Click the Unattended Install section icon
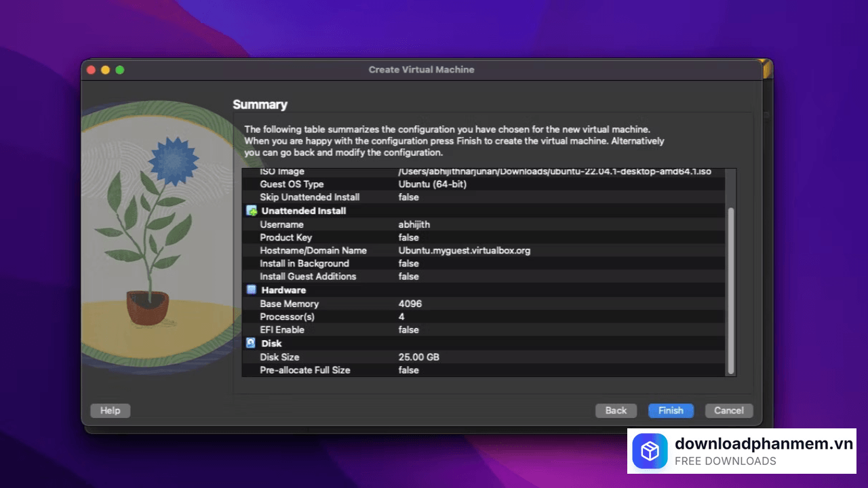 click(x=251, y=211)
